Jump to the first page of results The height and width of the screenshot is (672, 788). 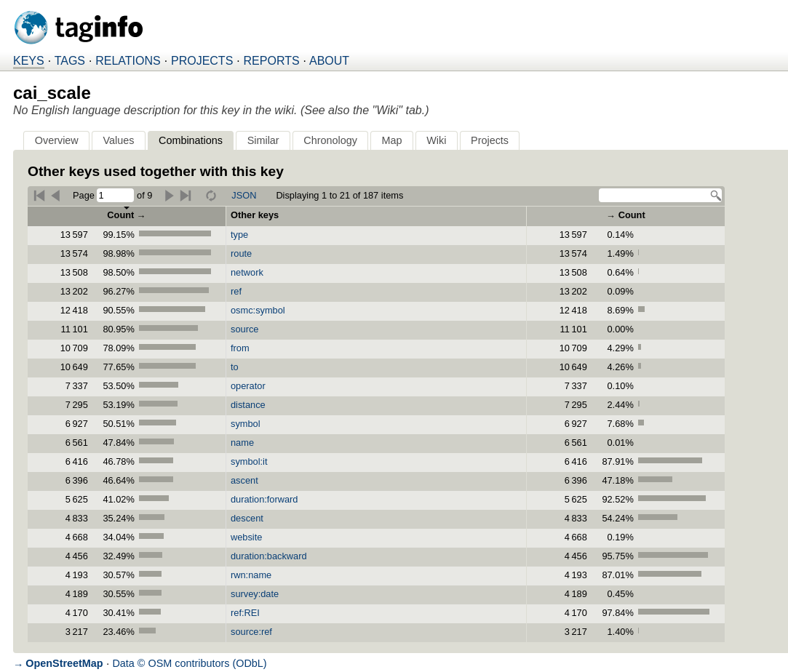(39, 195)
